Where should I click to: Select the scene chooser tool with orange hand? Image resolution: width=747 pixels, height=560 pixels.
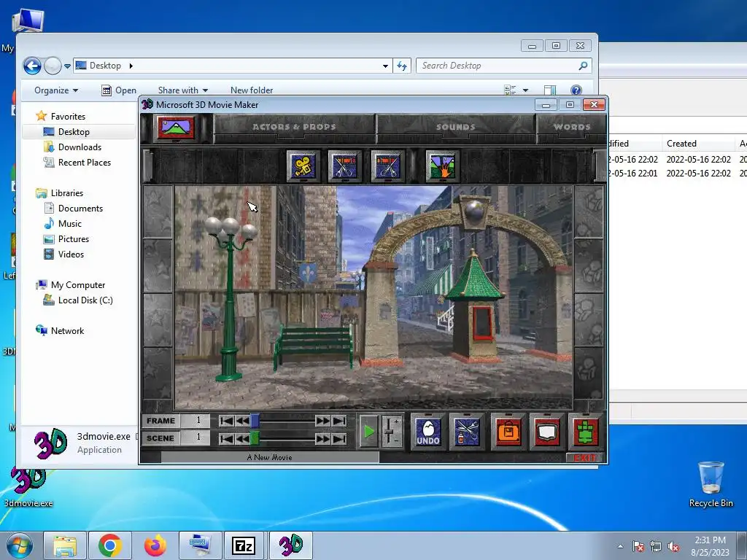[442, 166]
